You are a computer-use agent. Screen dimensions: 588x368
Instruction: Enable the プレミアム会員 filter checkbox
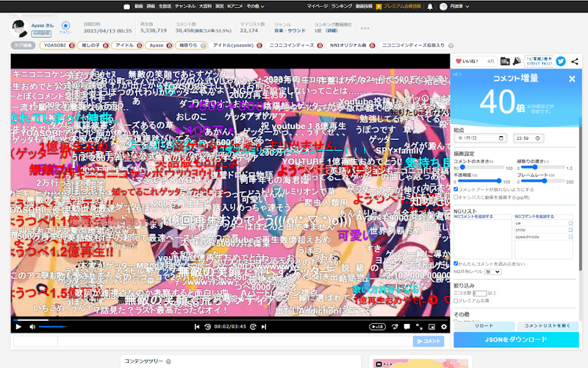coord(456,301)
